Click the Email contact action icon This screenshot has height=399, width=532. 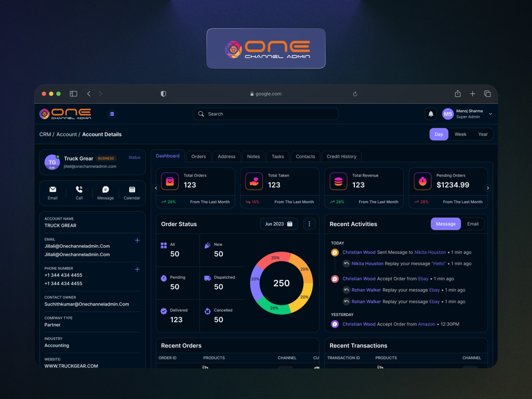click(53, 189)
